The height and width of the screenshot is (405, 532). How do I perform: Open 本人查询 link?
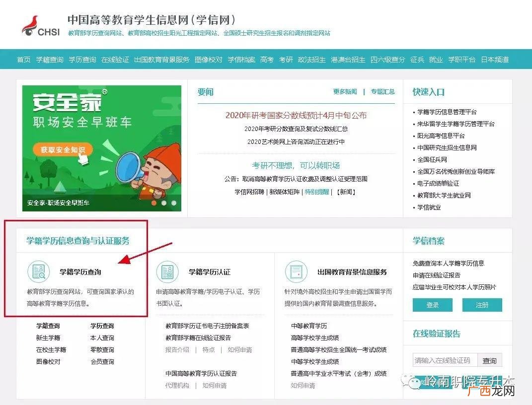coord(102,338)
